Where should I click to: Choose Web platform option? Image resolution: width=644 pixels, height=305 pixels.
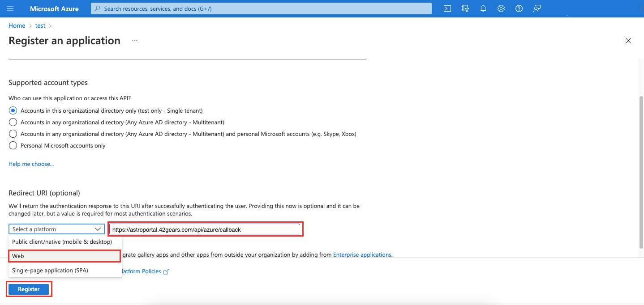[x=65, y=256]
